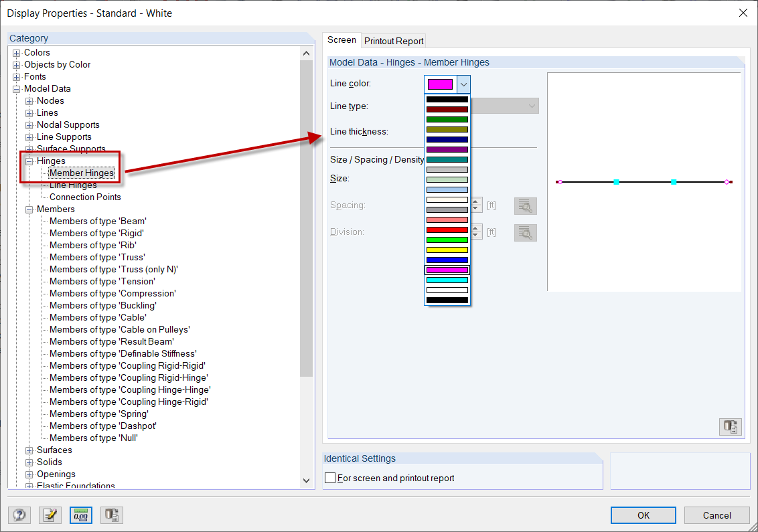The width and height of the screenshot is (758, 532).
Task: Open the Help dialog
Action: point(19,515)
